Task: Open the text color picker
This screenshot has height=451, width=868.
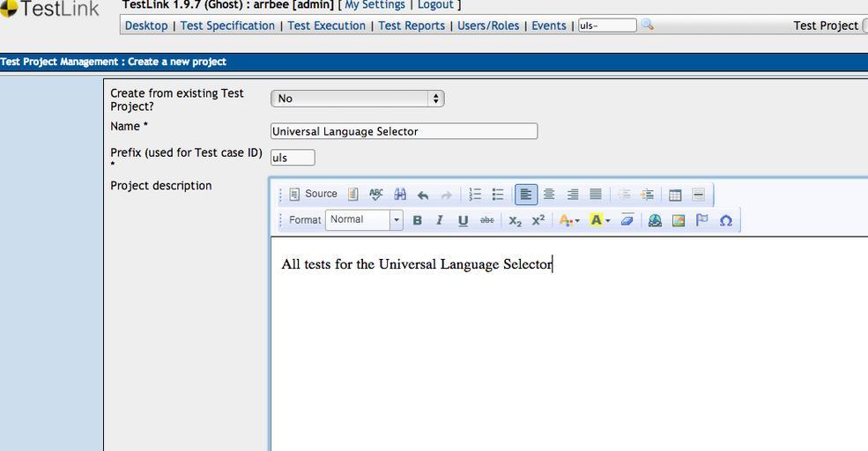Action: click(569, 220)
